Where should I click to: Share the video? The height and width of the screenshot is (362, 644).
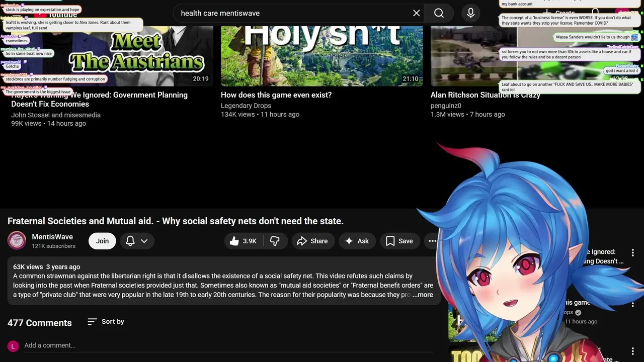coord(312,241)
